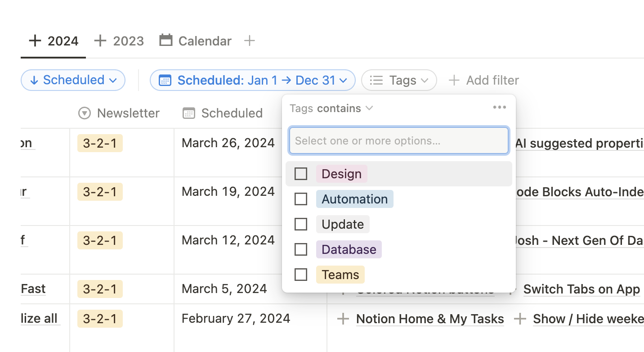Click the sort arrow beside Scheduled
The height and width of the screenshot is (352, 644).
pos(35,80)
